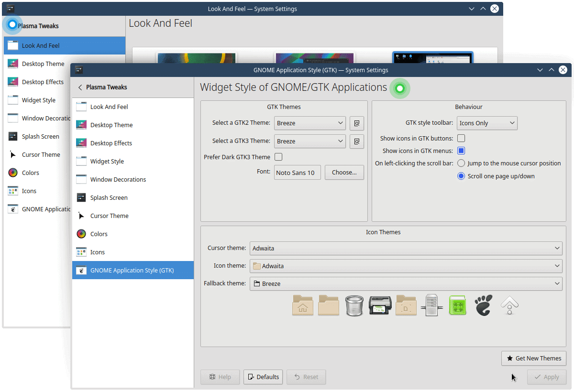Choose Colors wheel icon in GNOME Application Style window

click(x=81, y=234)
